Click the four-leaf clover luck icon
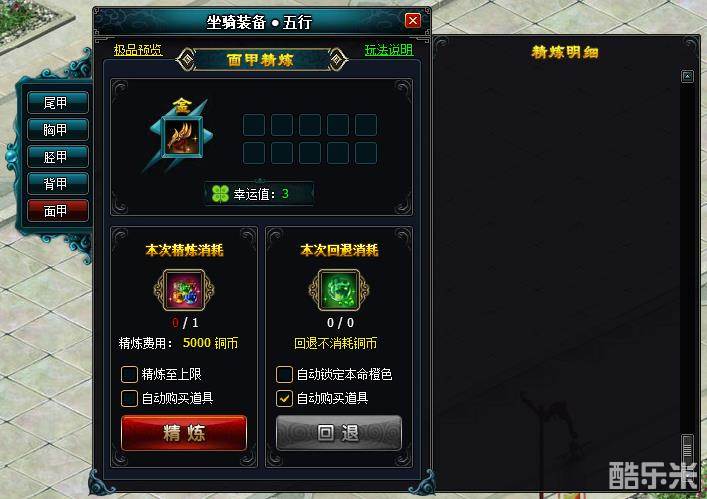This screenshot has width=707, height=499. 220,194
